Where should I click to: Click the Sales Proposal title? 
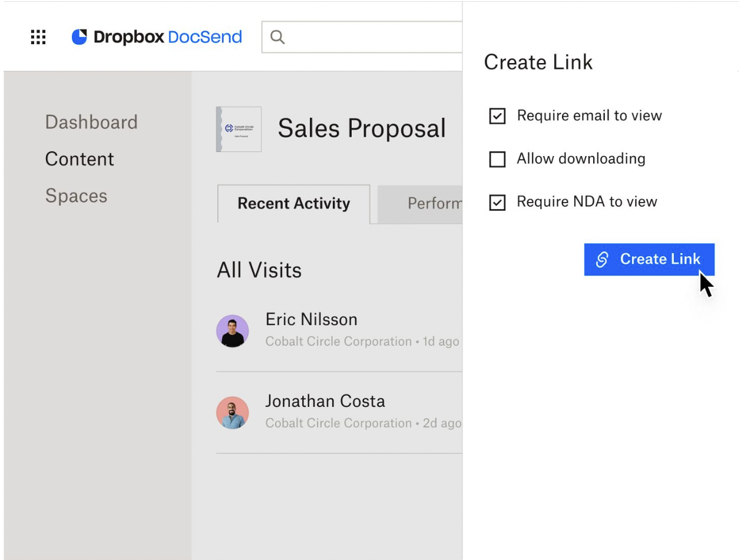(x=362, y=128)
